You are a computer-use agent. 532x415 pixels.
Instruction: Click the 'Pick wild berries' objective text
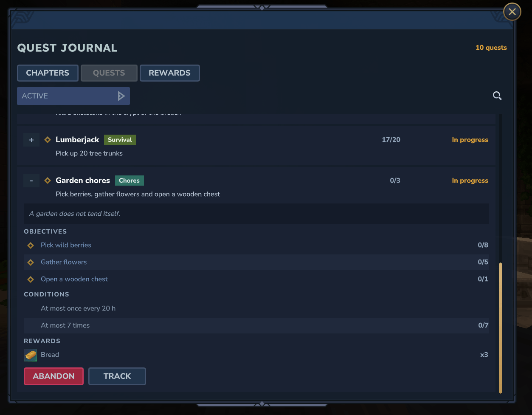click(x=66, y=245)
